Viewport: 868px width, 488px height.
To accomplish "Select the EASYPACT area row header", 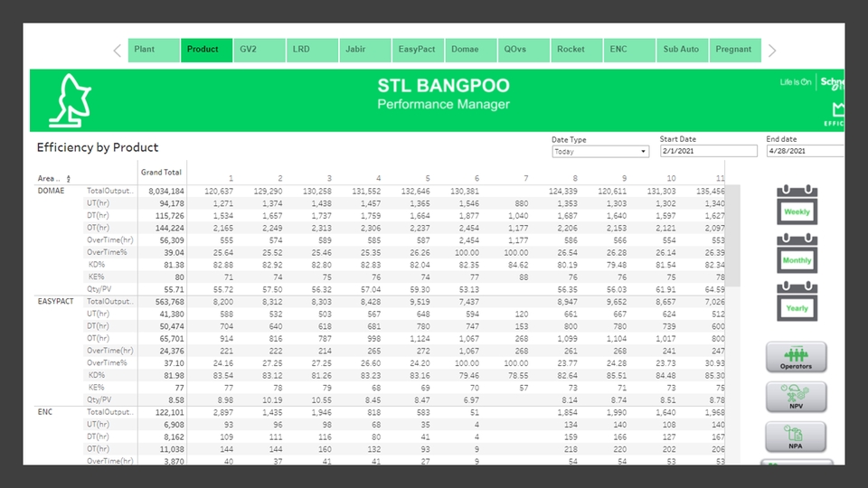I will (55, 302).
